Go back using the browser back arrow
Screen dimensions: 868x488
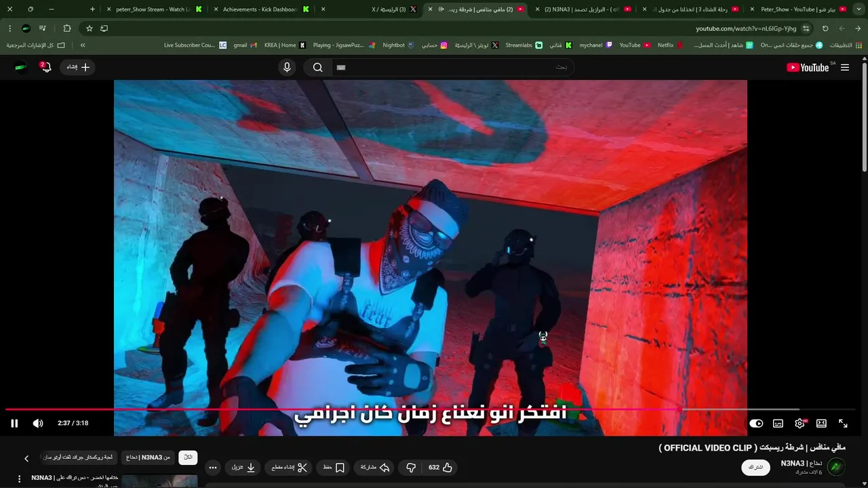click(x=858, y=28)
